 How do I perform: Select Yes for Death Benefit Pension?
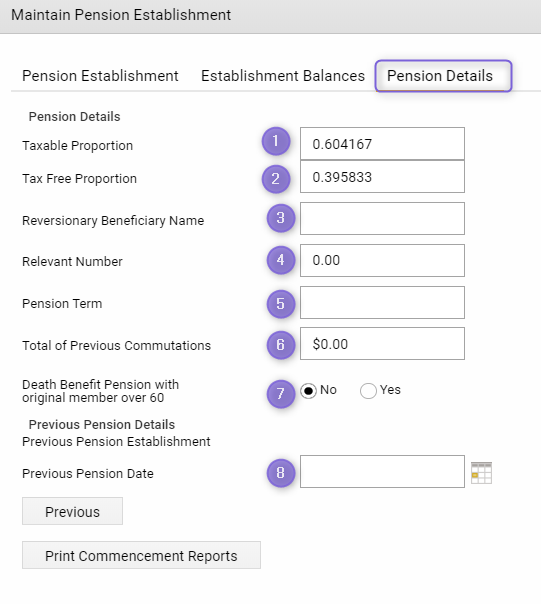(368, 391)
